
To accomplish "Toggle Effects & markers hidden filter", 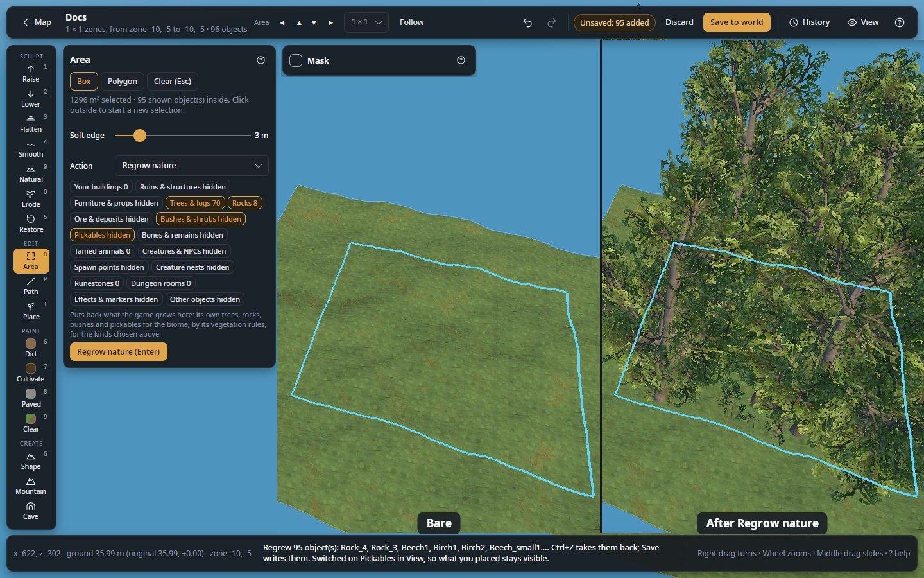I will pos(116,299).
